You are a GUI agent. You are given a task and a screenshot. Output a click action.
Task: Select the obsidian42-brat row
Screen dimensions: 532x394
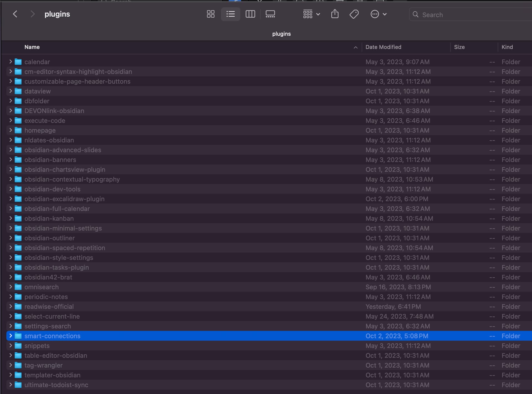(269, 277)
